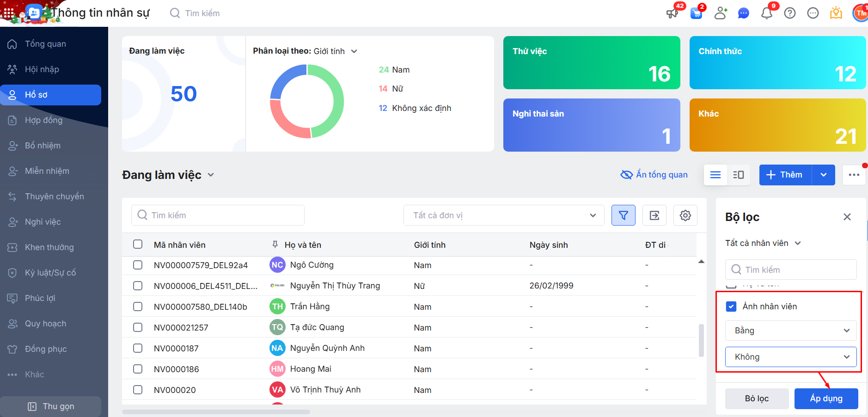Image resolution: width=868 pixels, height=417 pixels.
Task: Expand the Tất cả đơn vị dropdown
Action: coord(504,215)
